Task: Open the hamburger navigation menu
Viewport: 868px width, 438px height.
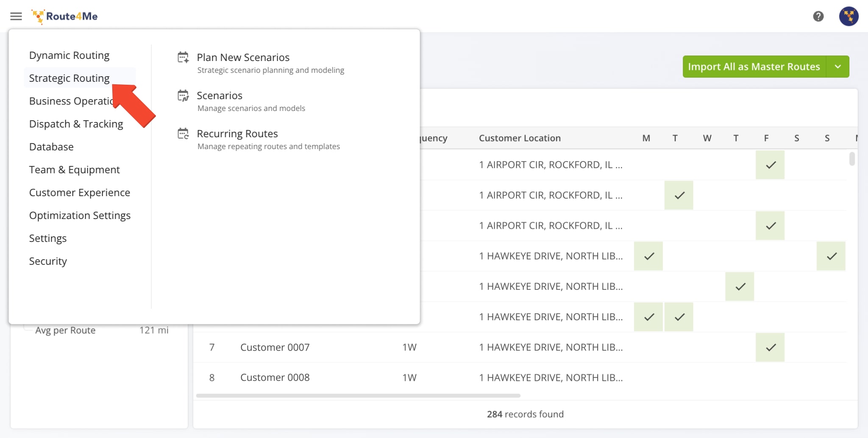Action: (x=16, y=16)
